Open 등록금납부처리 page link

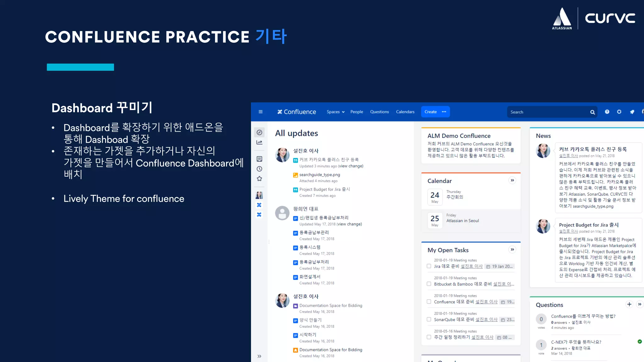coord(314,262)
